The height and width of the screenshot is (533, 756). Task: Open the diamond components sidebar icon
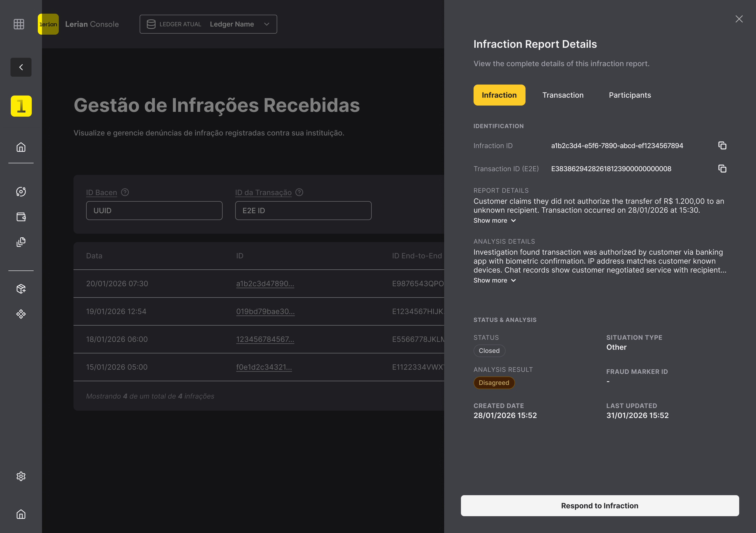(21, 314)
